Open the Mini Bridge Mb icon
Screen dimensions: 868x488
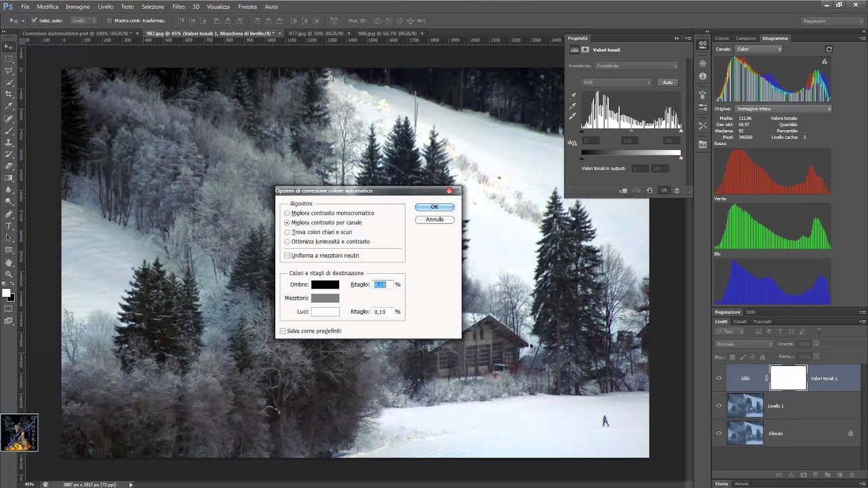point(703,144)
